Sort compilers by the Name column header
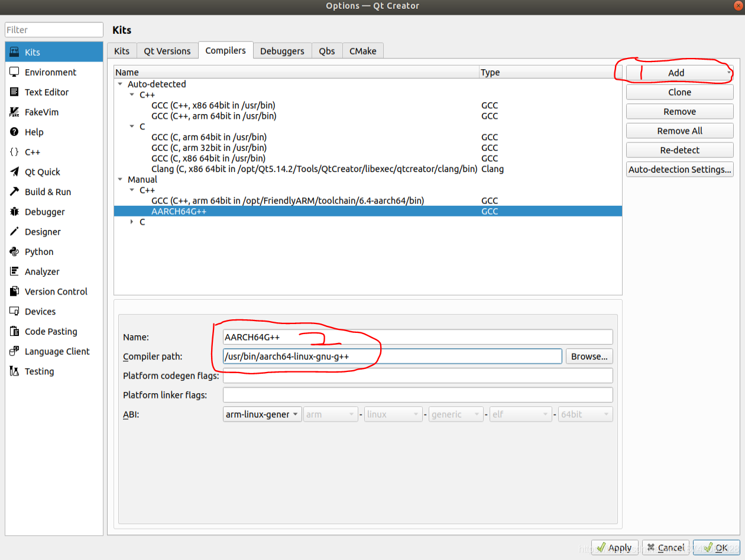Screen dimensions: 745x560 click(296, 73)
